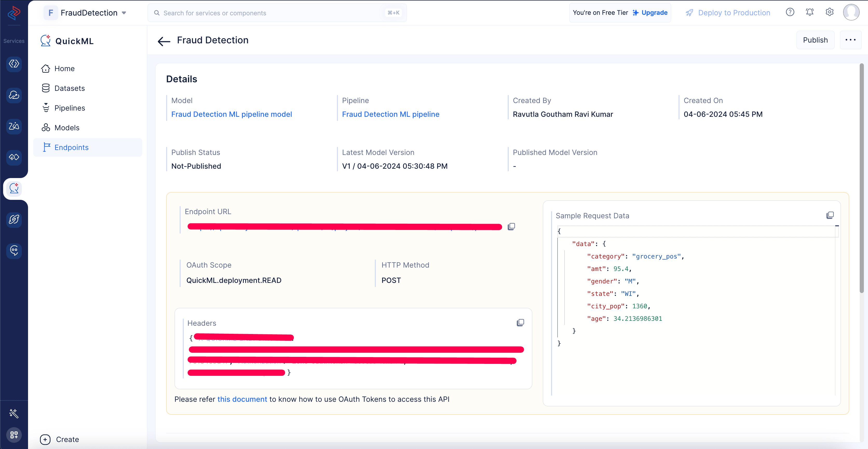This screenshot has width=868, height=449.
Task: Copy the Endpoint URL
Action: tap(511, 227)
